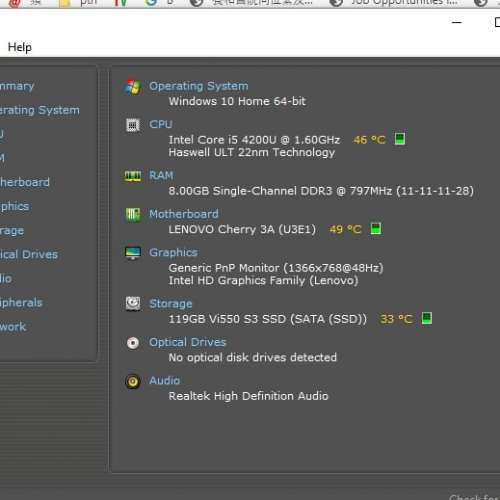Select Graphics in the left sidebar
Screen dimensions: 500x500
(14, 206)
